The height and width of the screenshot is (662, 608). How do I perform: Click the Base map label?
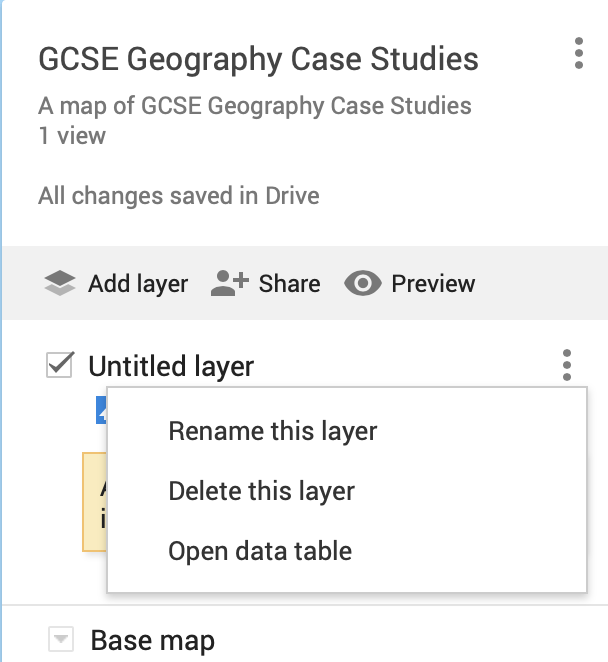pyautogui.click(x=152, y=640)
